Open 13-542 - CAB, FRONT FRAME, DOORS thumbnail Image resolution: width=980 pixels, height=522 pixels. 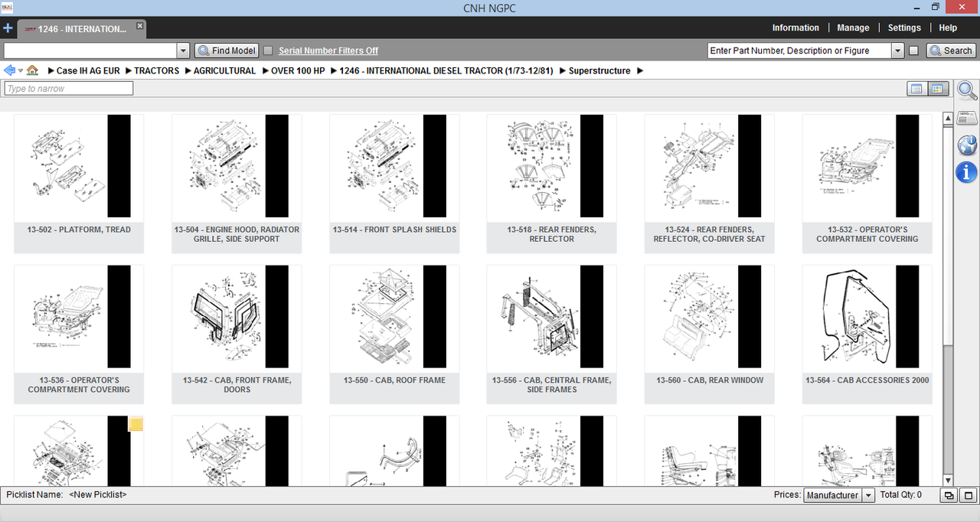tap(237, 334)
